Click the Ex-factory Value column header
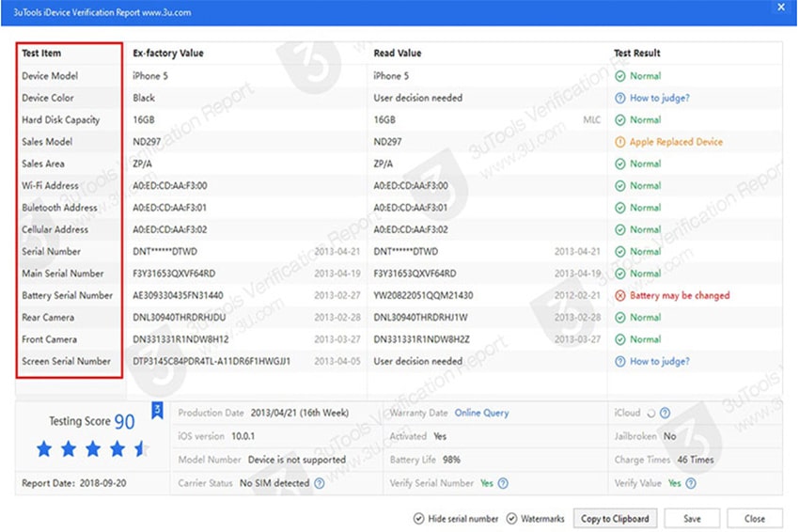This screenshot has width=799, height=532. point(167,53)
